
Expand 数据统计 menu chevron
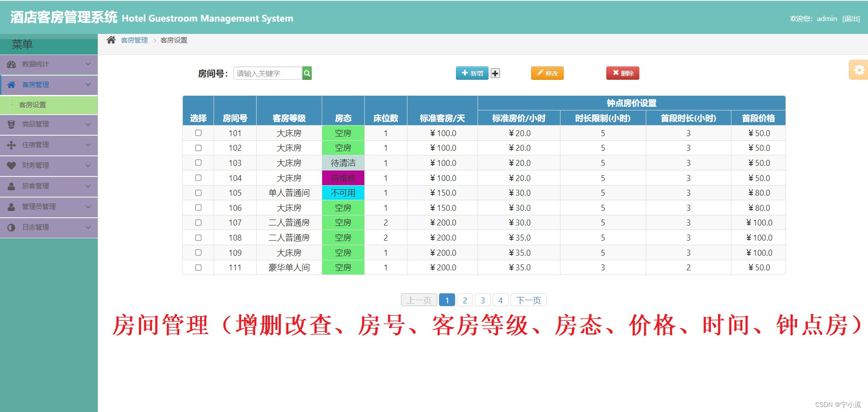coord(88,64)
